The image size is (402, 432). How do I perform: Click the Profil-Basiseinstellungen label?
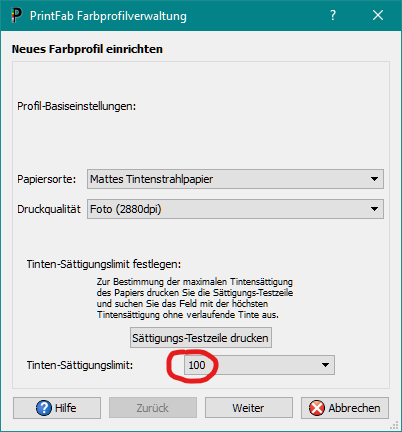[x=77, y=106]
